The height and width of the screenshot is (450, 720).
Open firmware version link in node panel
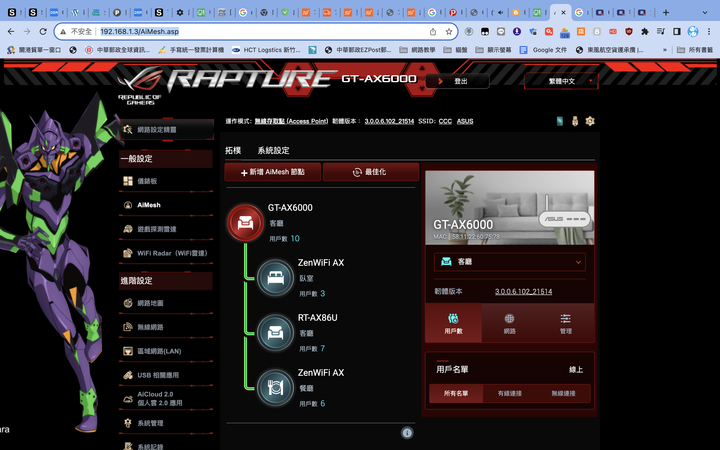click(523, 292)
